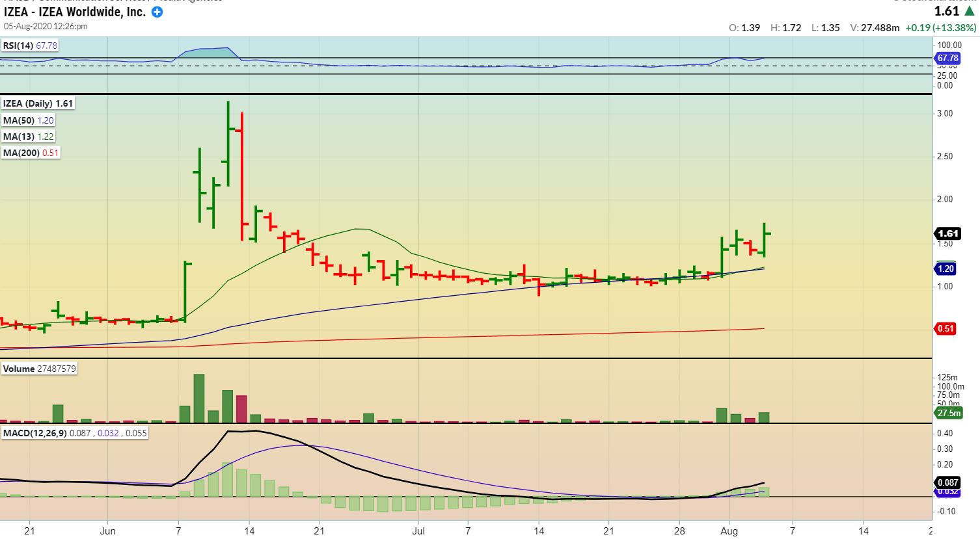
Task: Click the 2.00 price axis label
Action: [x=944, y=200]
